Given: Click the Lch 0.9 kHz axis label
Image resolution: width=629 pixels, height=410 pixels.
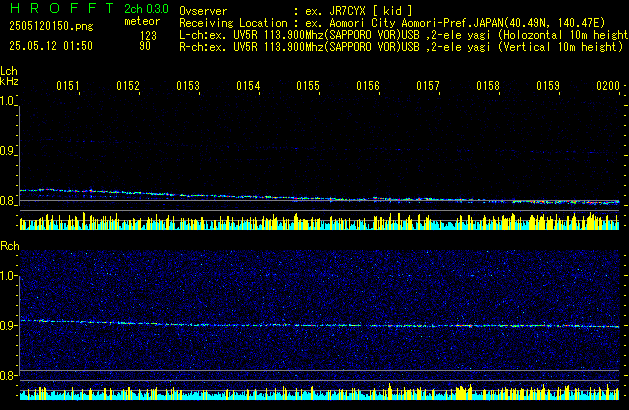Looking at the screenshot, I should [x=7, y=151].
